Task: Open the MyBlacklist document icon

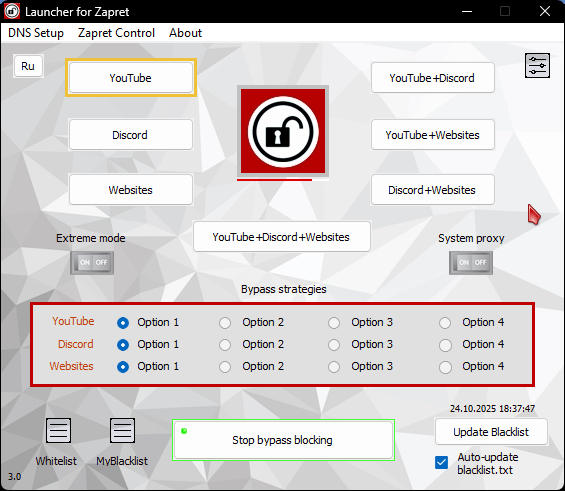Action: tap(123, 430)
